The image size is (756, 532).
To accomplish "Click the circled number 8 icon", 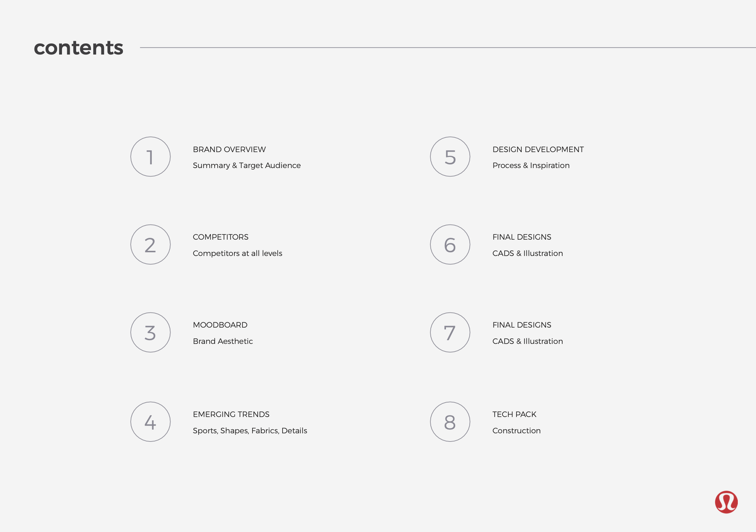I will 450,422.
